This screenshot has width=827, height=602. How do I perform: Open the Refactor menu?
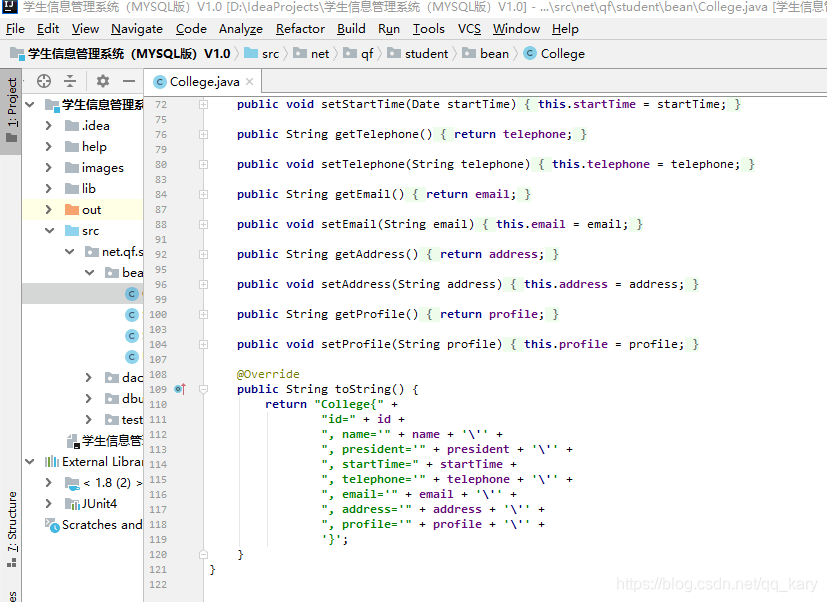[x=300, y=29]
